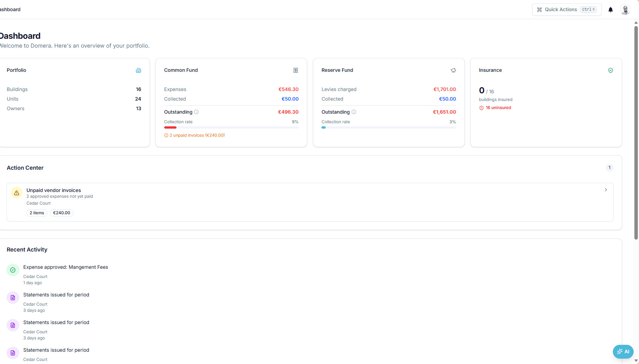The width and height of the screenshot is (639, 364).
Task: Click the Portfolio building icon
Action: 138,70
